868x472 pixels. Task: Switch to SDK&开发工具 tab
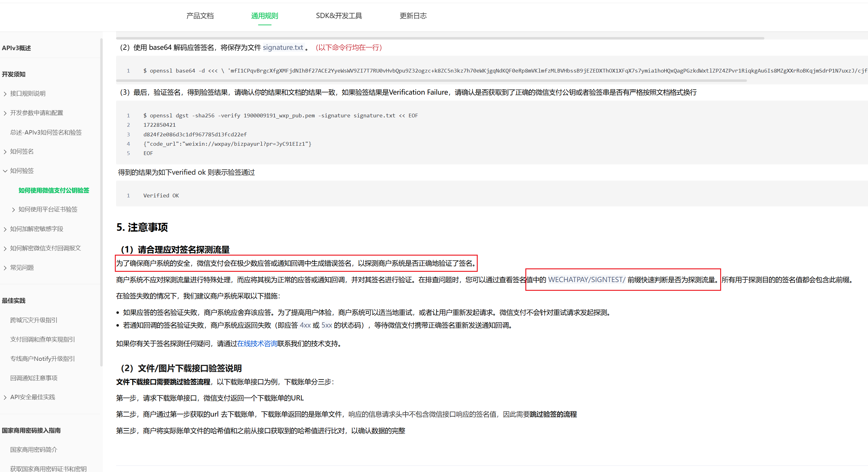tap(339, 16)
